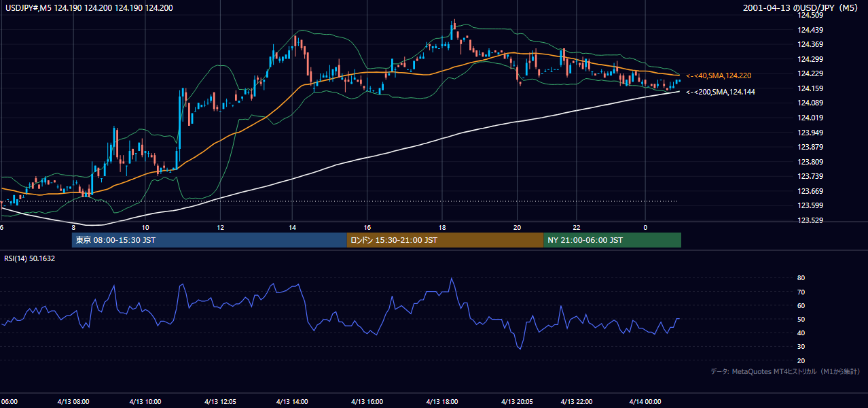Click the 4/13 12:05 bottom time label
The width and height of the screenshot is (868, 408).
220,402
